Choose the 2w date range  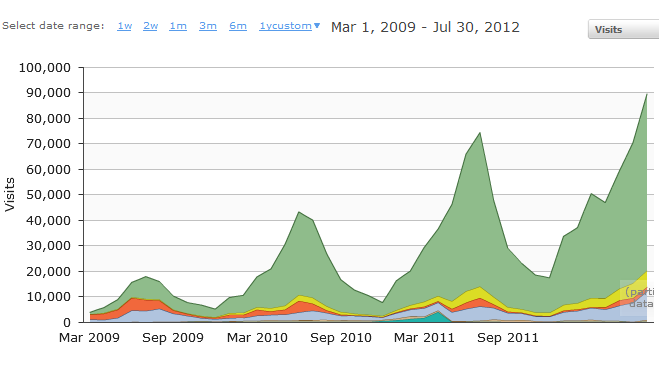pyautogui.click(x=150, y=26)
